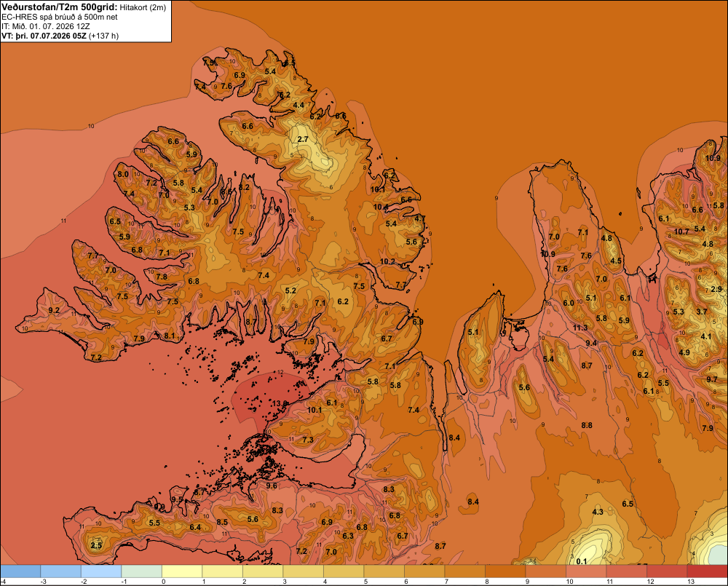728x586 pixels.
Task: Click the 11.3 valley temperature label
Action: 580,328
